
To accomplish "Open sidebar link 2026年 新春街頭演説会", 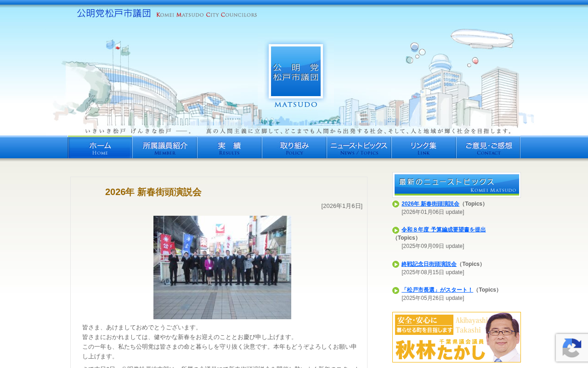I will click(x=430, y=204).
